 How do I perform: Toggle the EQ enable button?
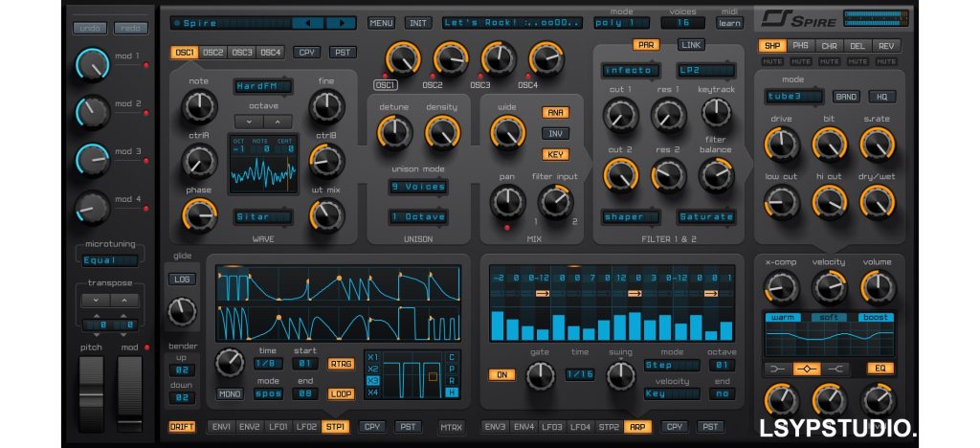tap(880, 369)
